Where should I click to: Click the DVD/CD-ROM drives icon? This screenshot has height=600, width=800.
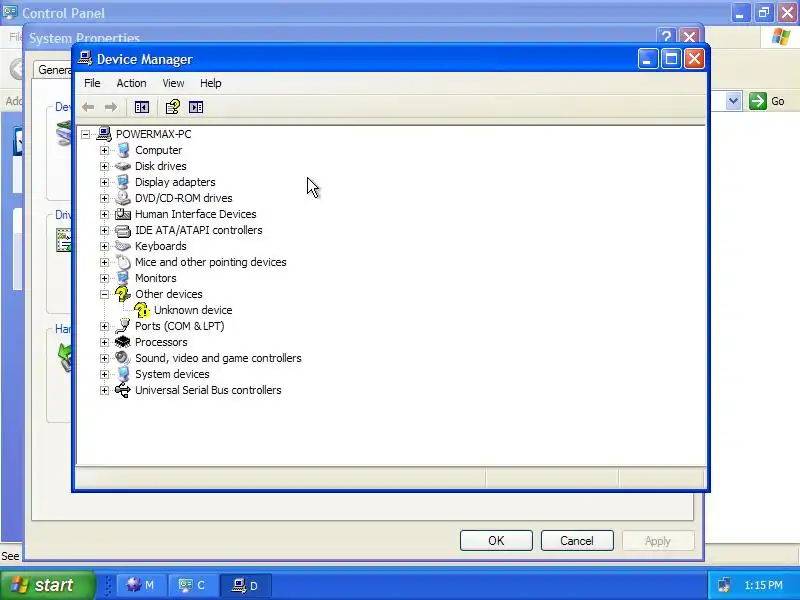123,198
